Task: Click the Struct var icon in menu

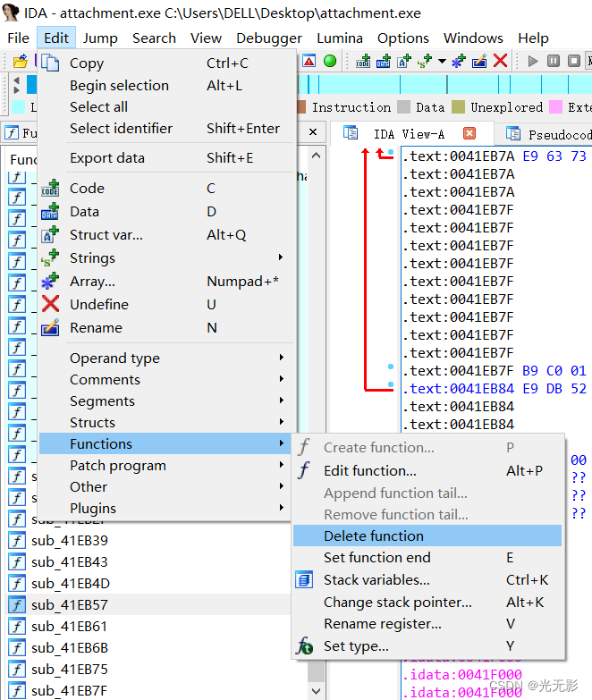Action: pyautogui.click(x=50, y=234)
